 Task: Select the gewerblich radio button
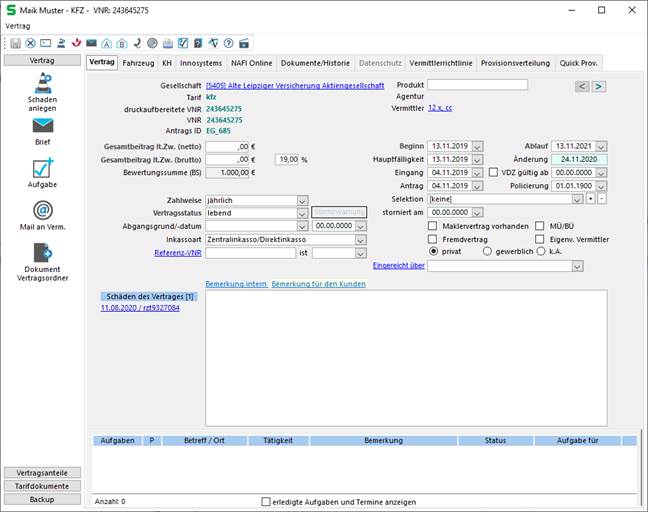[487, 252]
